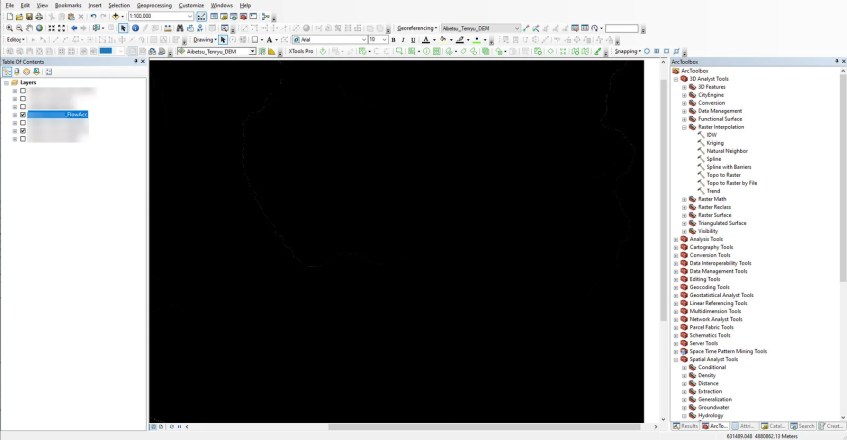This screenshot has width=847, height=440.
Task: Click the Add Data button
Action: click(x=115, y=17)
